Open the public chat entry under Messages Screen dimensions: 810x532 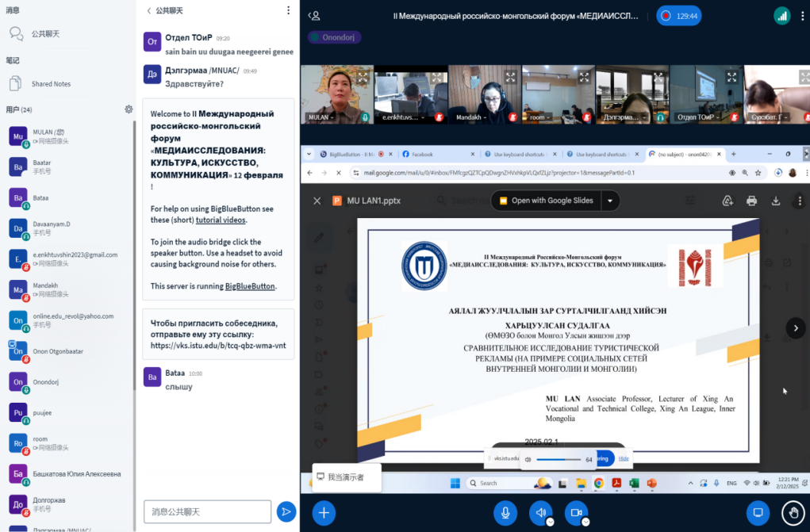click(x=45, y=34)
